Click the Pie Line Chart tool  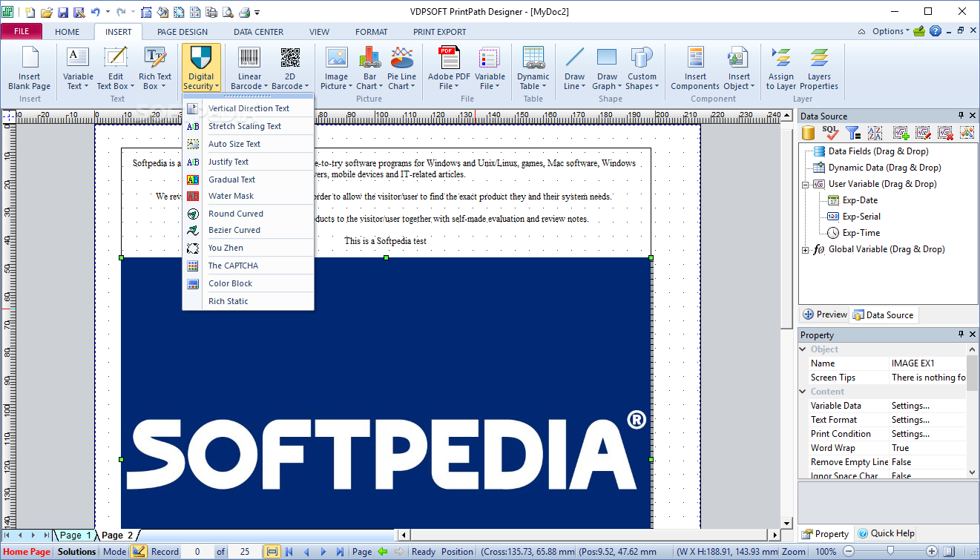click(401, 68)
